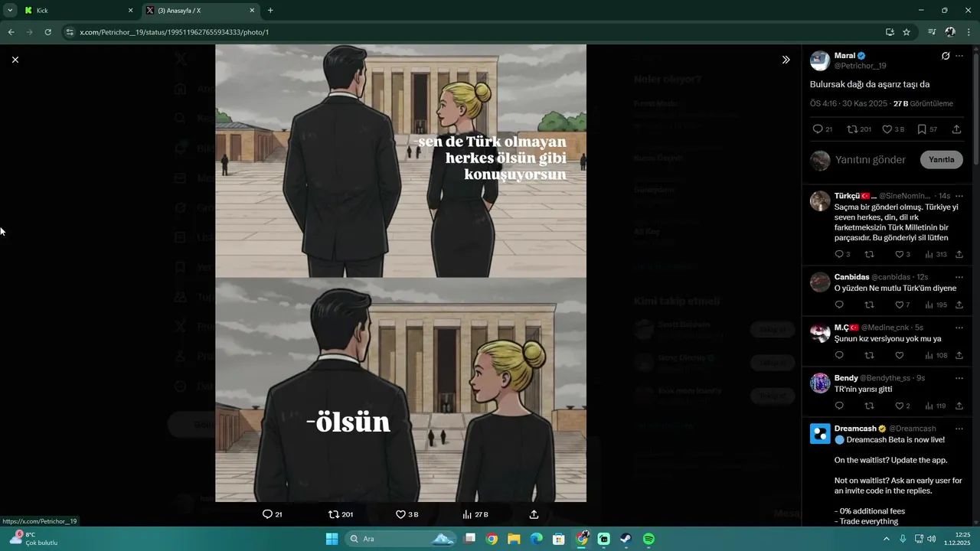Open File Explorer from the taskbar
This screenshot has height=551, width=980.
(514, 539)
